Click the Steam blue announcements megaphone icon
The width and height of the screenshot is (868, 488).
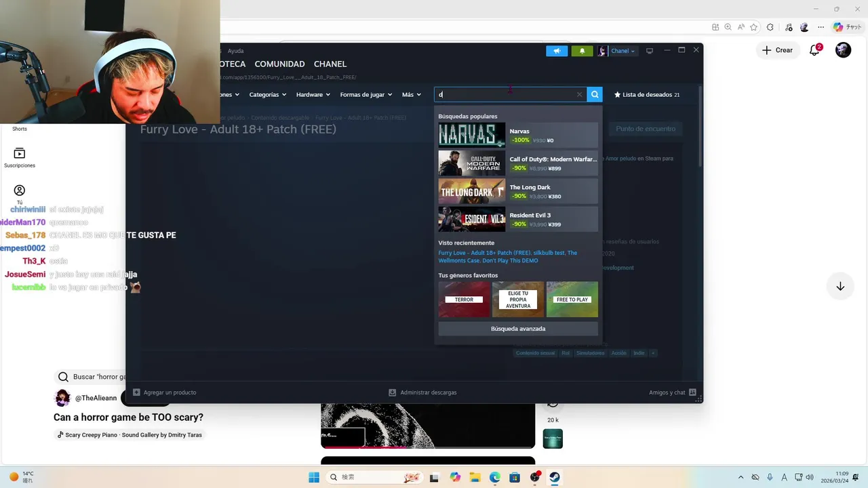click(557, 51)
